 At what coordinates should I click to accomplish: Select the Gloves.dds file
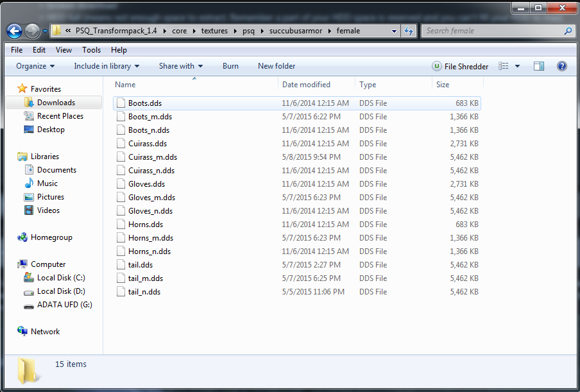[296, 184]
